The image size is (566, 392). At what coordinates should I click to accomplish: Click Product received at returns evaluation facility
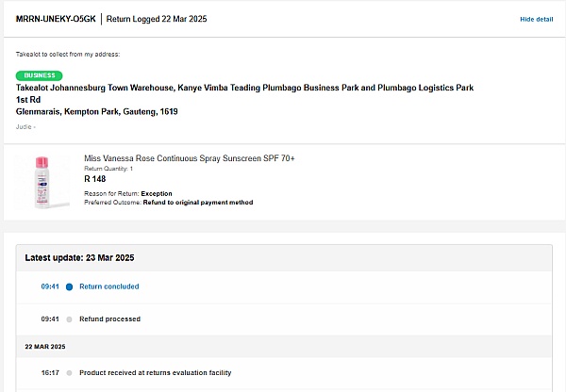pyautogui.click(x=156, y=372)
